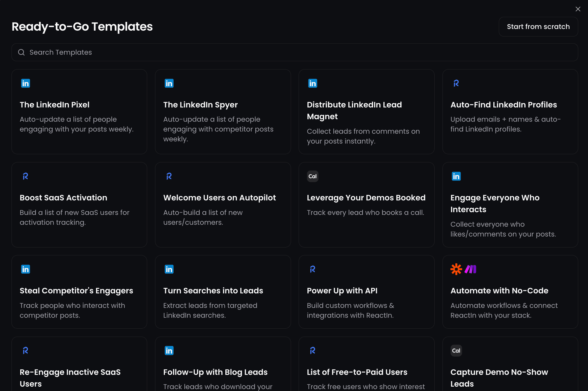Click 'Auto-build a list of new users/customers' text
This screenshot has height=391, width=588.
[203, 217]
